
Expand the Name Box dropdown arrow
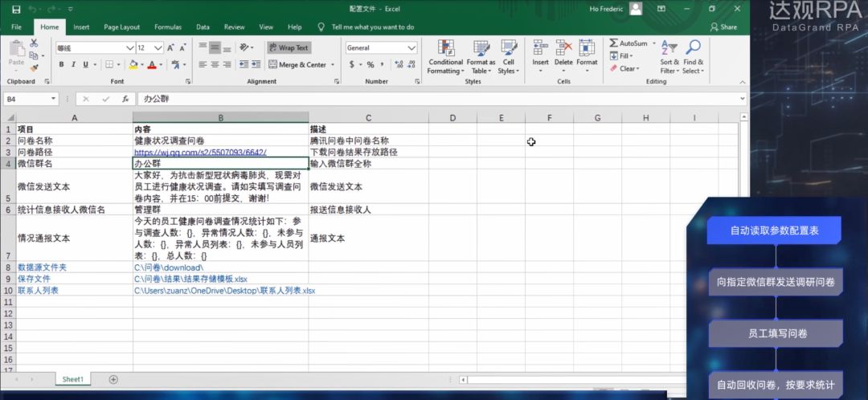pos(53,99)
